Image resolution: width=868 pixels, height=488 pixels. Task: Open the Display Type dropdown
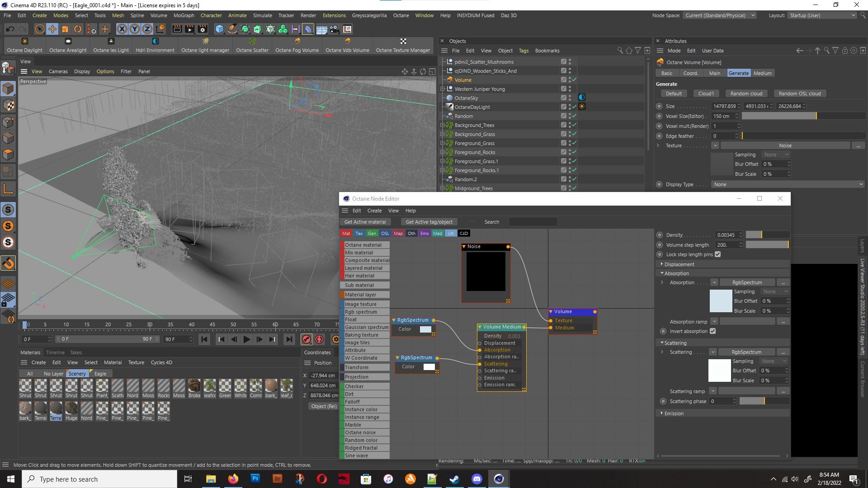(x=788, y=184)
